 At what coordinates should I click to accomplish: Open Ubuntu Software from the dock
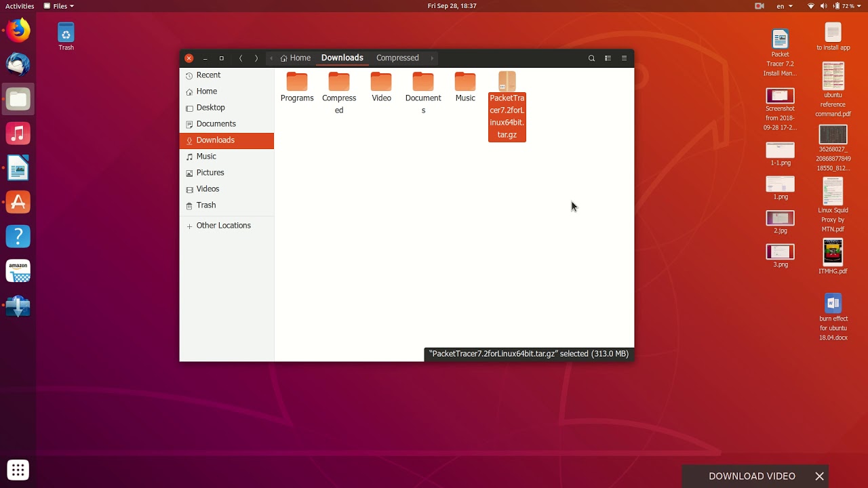(18, 202)
